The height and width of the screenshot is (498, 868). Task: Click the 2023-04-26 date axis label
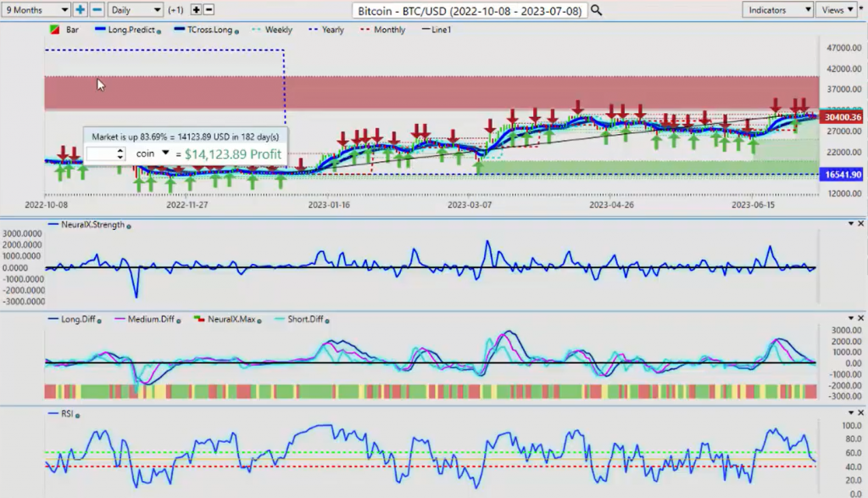click(611, 204)
